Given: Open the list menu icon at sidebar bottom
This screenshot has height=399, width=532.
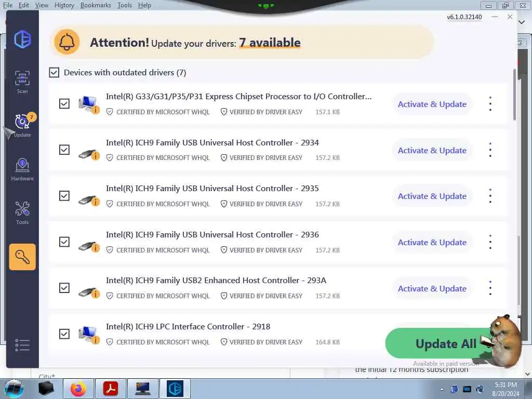Looking at the screenshot, I should click(22, 345).
